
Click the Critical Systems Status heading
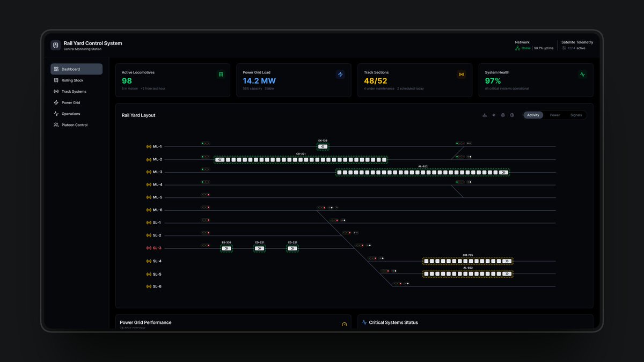(393, 322)
